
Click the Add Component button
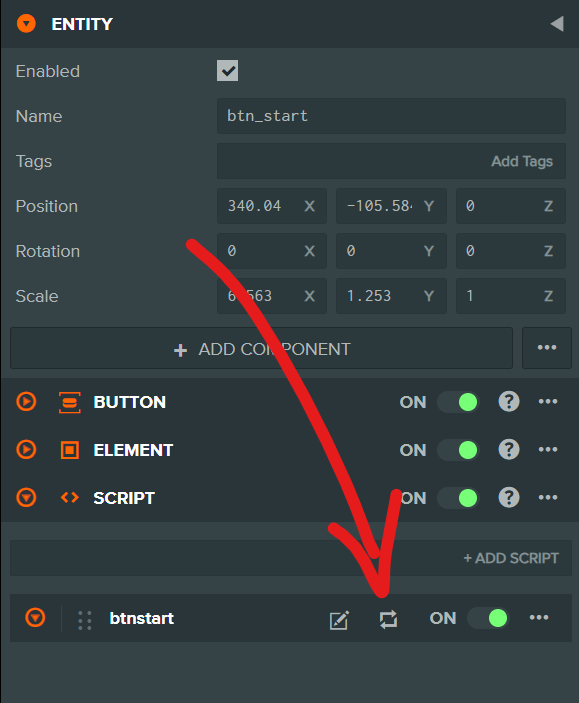tap(261, 348)
